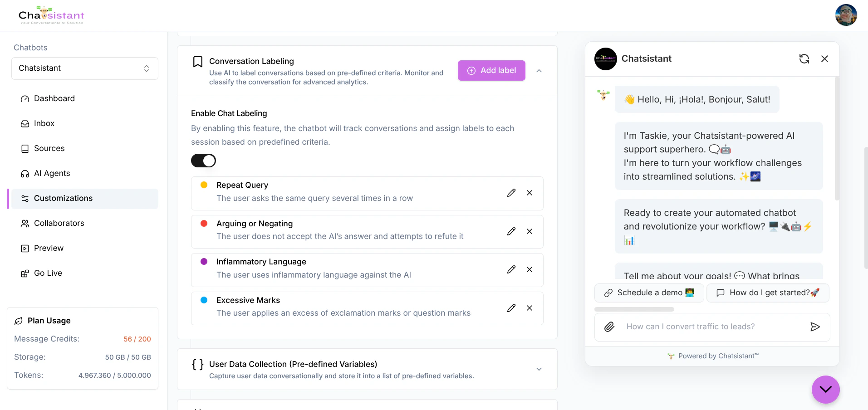
Task: Refresh the chat widget conversation
Action: pos(804,59)
